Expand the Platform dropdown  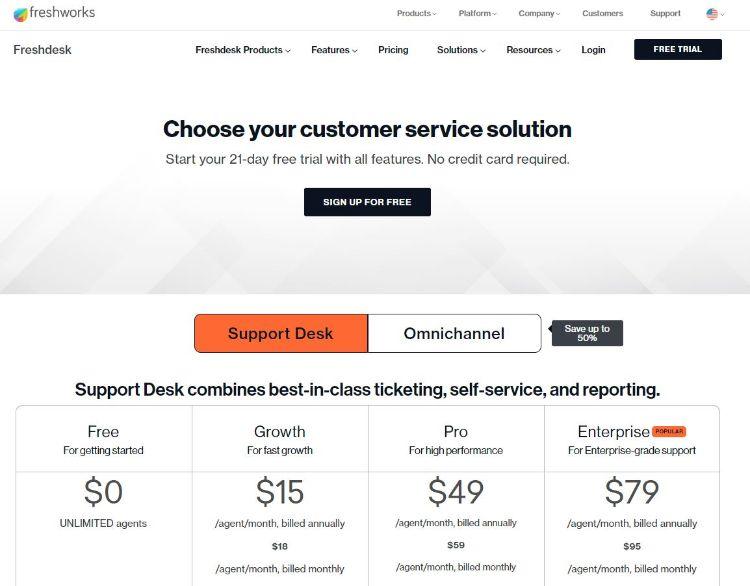[478, 14]
